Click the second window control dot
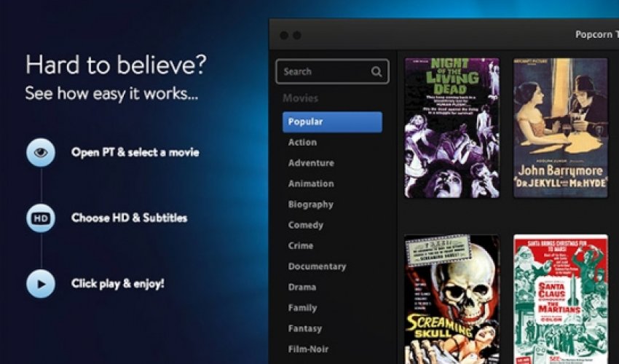Viewport: 619px width, 364px height. click(297, 36)
